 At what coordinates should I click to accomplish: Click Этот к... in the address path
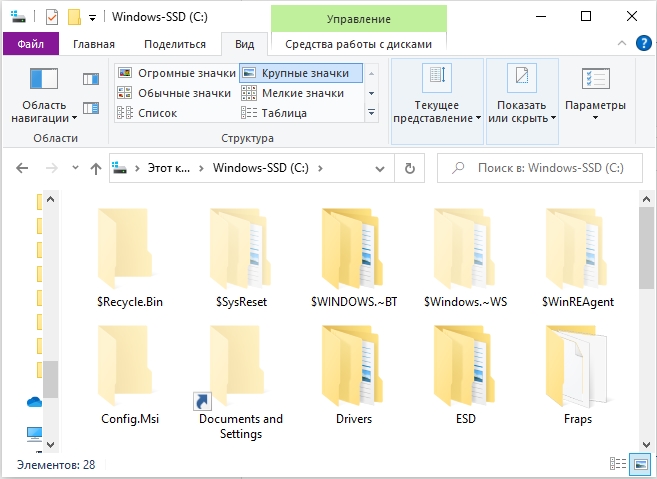169,168
